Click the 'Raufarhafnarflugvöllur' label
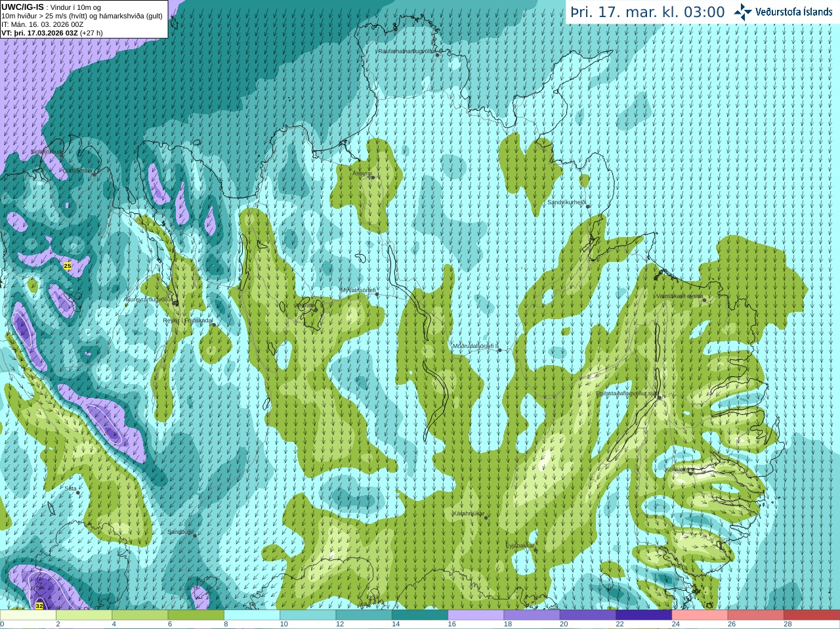Screen dimensions: 840x629 tap(407, 51)
